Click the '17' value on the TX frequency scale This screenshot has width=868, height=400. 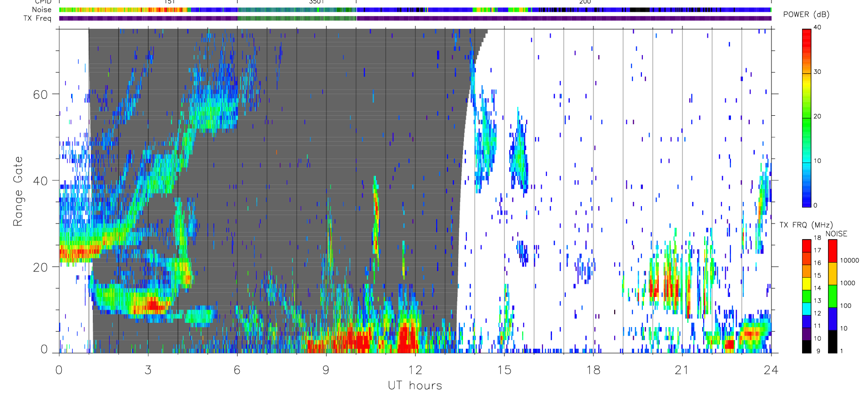817,250
